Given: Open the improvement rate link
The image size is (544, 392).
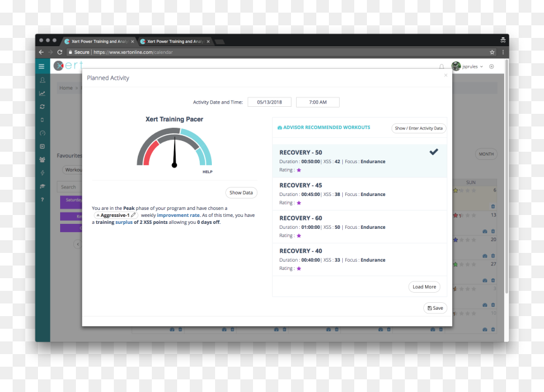Looking at the screenshot, I should click(178, 215).
